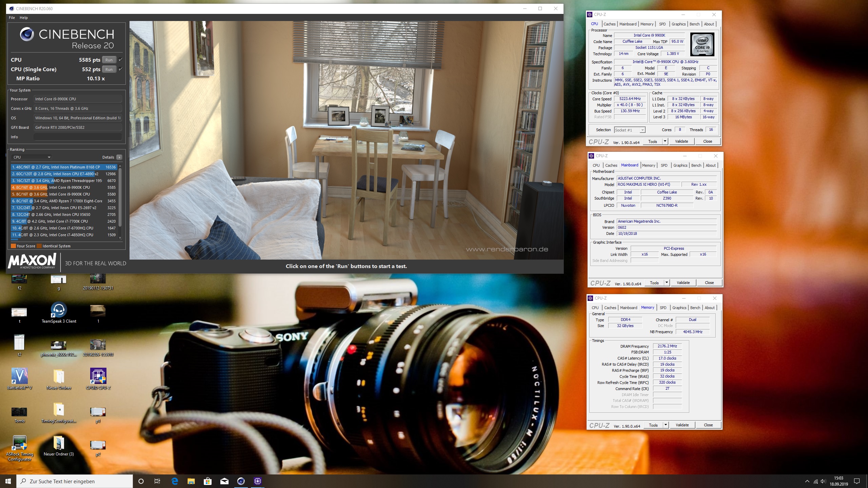This screenshot has width=868, height=488.
Task: Click Validate in the Mainboard CPU-Z window
Action: 683,283
